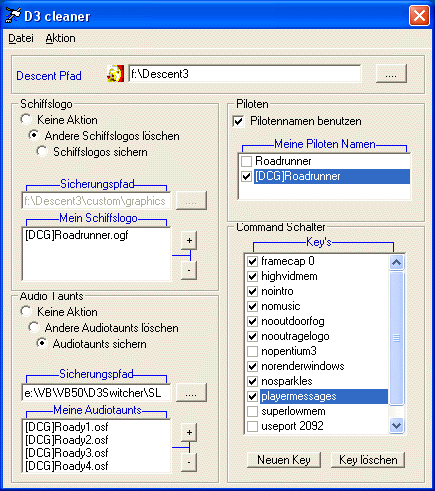Image resolution: width=435 pixels, height=491 pixels.
Task: Enable the nopentium3 key checkbox
Action: 252,351
